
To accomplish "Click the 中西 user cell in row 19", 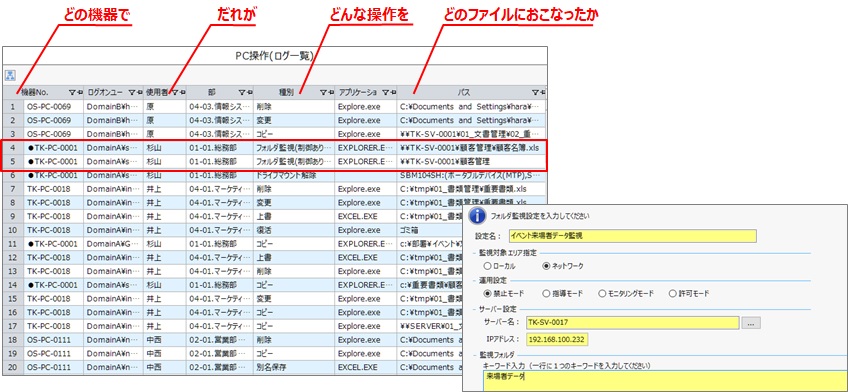I will 164,354.
